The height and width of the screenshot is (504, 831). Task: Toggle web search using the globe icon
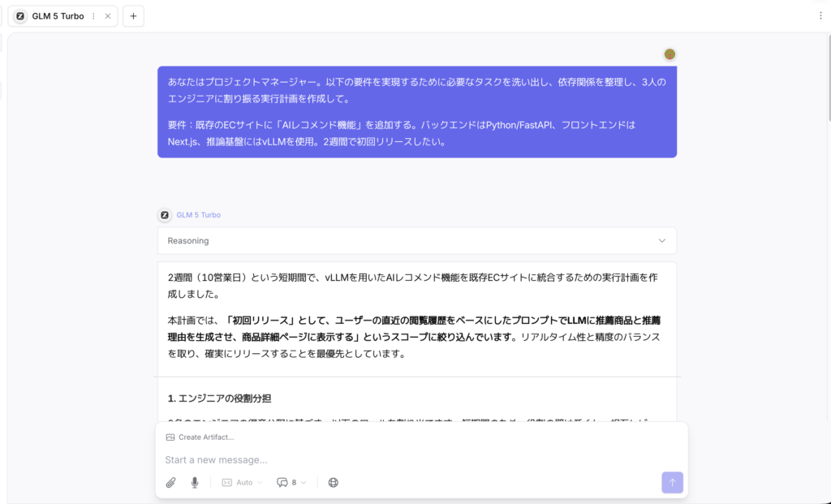pos(333,482)
